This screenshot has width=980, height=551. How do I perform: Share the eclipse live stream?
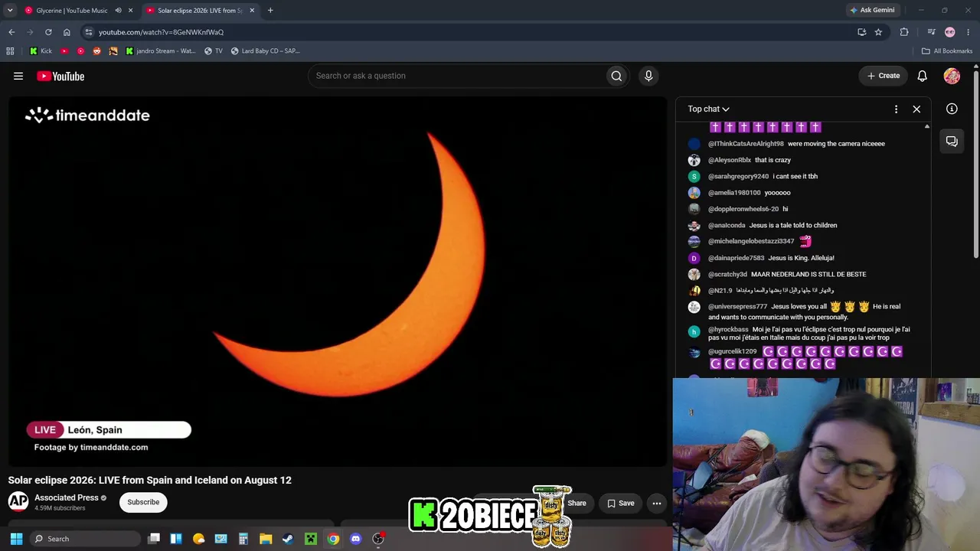point(577,503)
